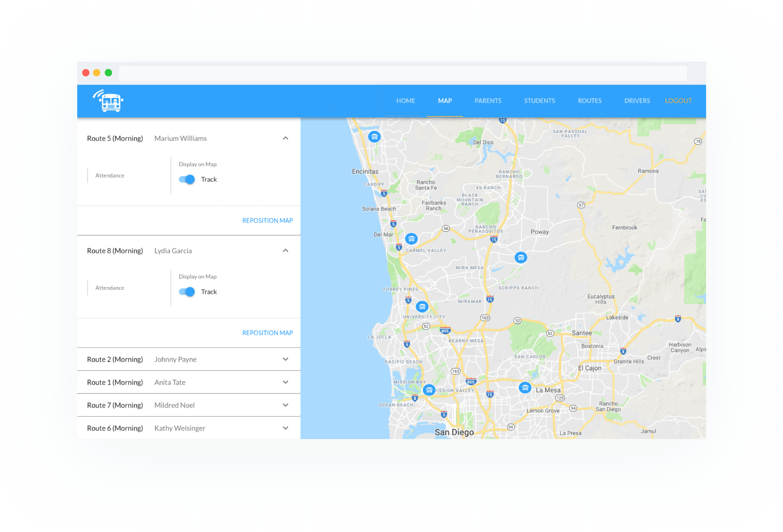Click the Logout link
783x532 pixels.
[678, 101]
